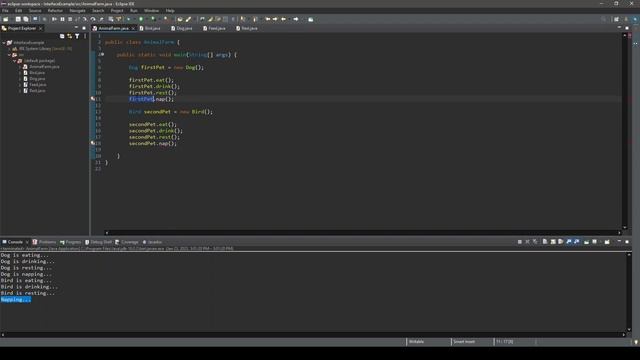The height and width of the screenshot is (360, 640).
Task: Open the Source menu
Action: pos(35,11)
